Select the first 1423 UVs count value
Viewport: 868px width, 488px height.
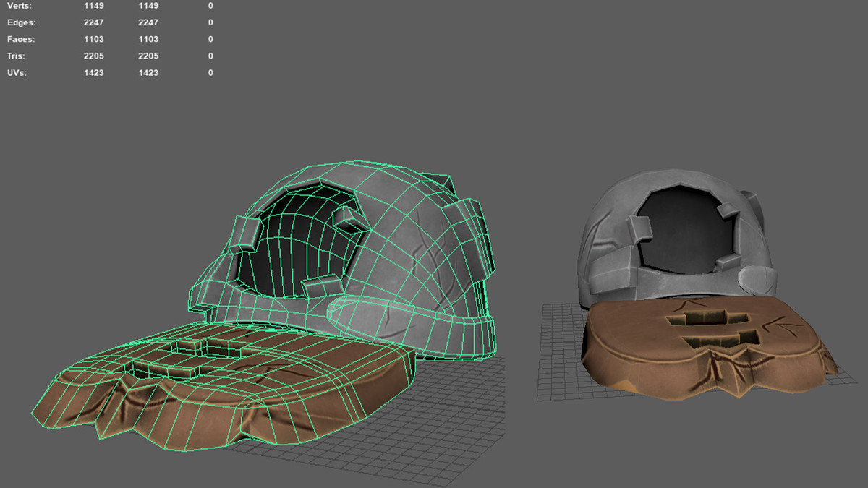94,72
